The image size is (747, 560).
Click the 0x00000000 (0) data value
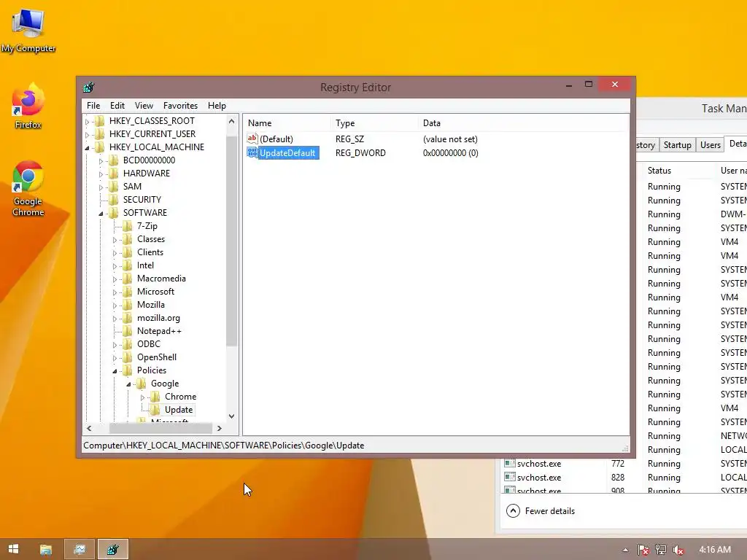[451, 153]
